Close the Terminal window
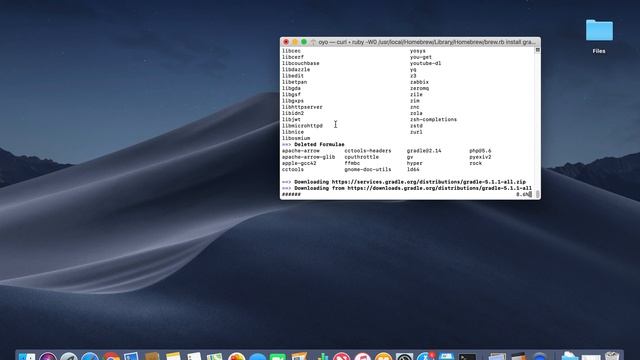 click(286, 42)
